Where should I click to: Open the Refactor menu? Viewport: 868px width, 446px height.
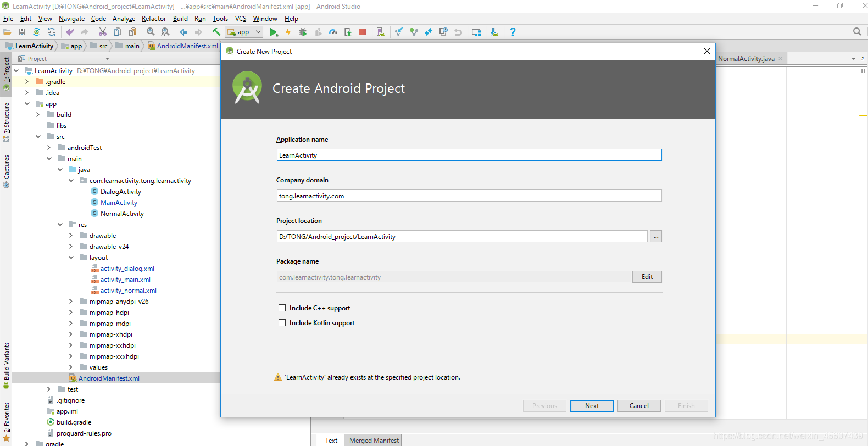point(154,19)
